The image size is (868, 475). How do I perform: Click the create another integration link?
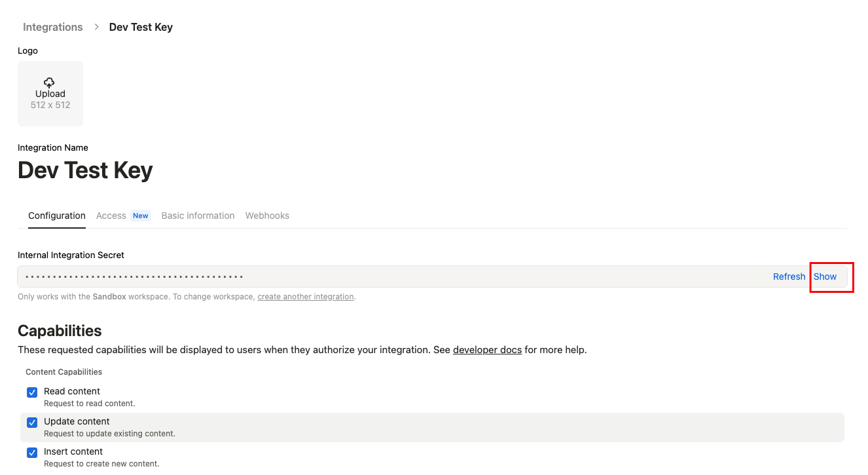305,296
